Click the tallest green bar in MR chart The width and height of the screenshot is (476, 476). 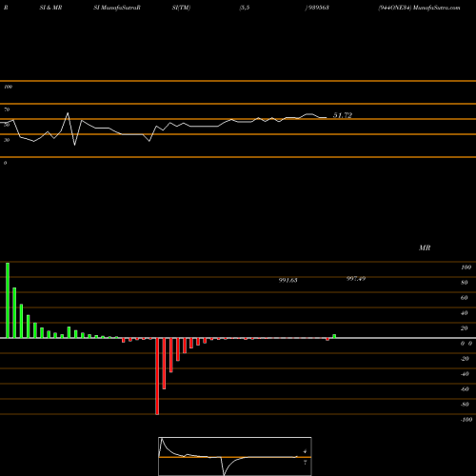point(8,300)
